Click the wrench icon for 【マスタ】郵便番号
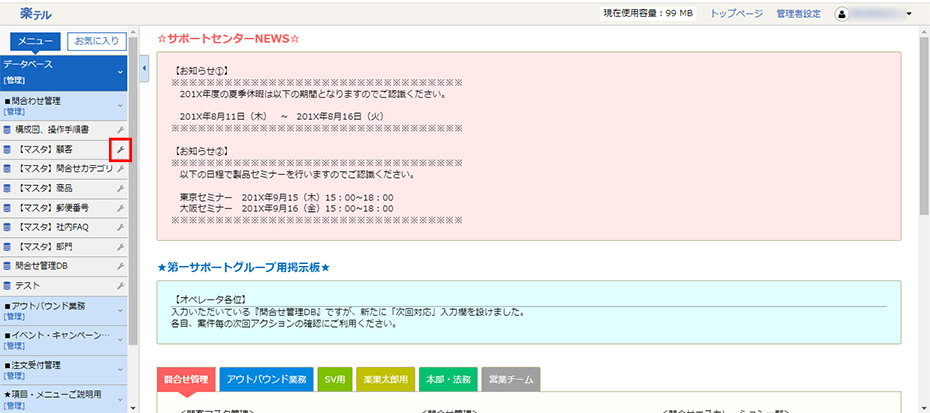 coord(120,208)
